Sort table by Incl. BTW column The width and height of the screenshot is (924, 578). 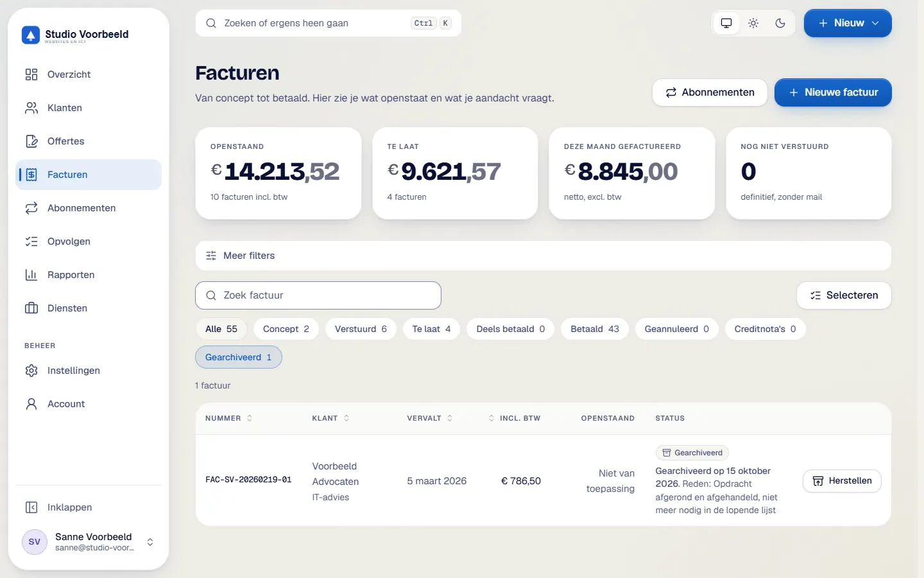(514, 418)
